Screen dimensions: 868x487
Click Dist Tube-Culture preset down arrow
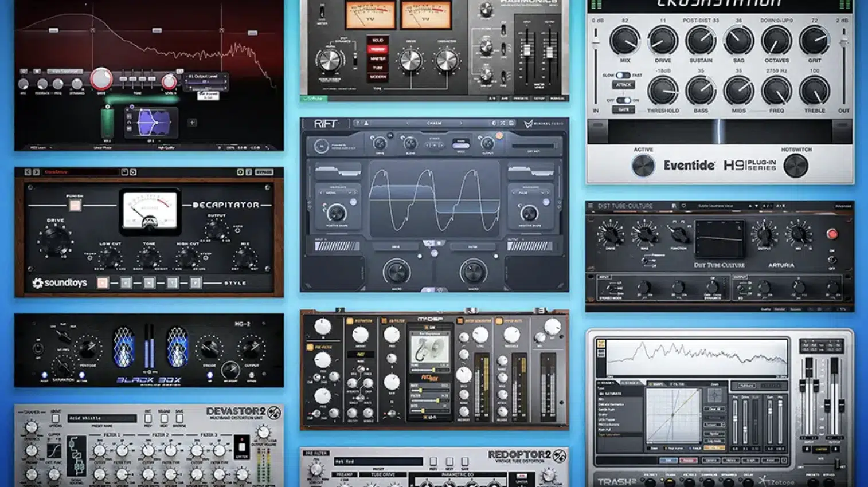pyautogui.click(x=756, y=206)
